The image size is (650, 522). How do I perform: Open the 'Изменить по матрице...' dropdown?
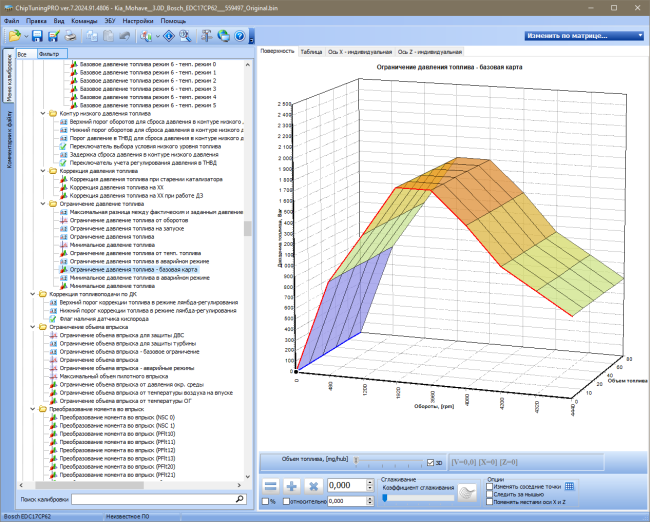pyautogui.click(x=584, y=36)
